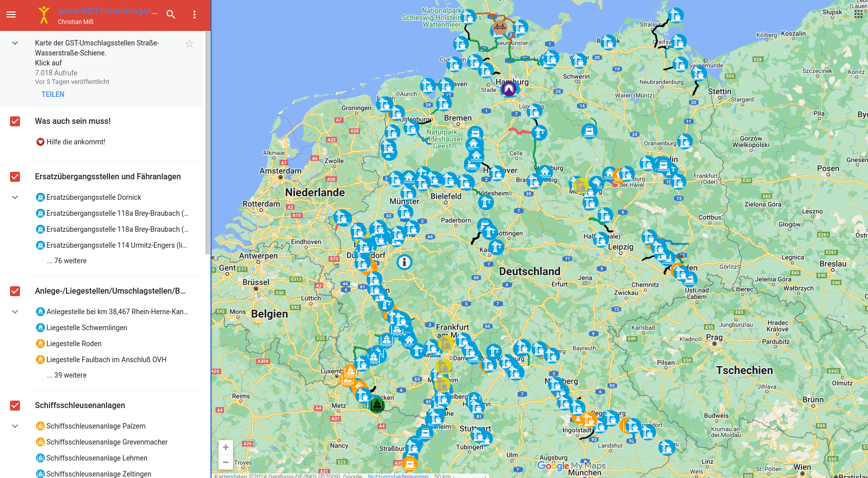
Task: Select Schiffsschleusenanlage Zeltingen entry
Action: pos(99,474)
